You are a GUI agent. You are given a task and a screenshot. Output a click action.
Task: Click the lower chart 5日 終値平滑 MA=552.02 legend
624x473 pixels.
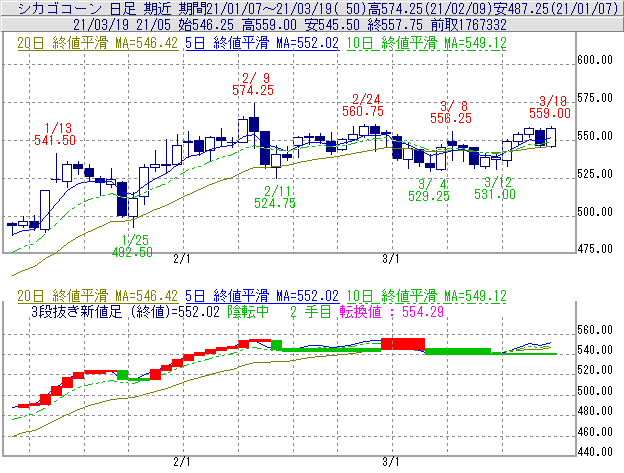pos(262,296)
